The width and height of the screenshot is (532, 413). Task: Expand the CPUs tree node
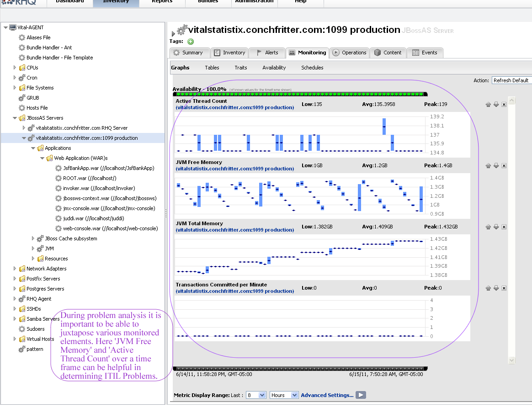click(x=15, y=68)
